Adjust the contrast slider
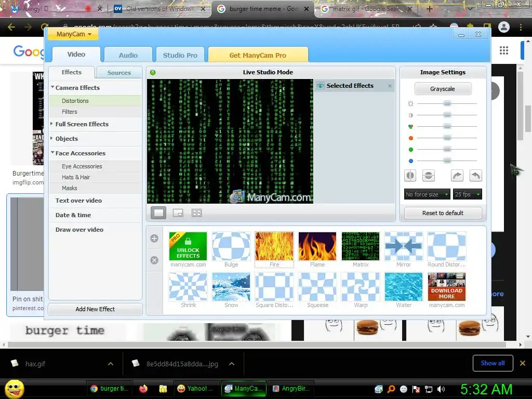Image resolution: width=532 pixels, height=399 pixels. [447, 115]
